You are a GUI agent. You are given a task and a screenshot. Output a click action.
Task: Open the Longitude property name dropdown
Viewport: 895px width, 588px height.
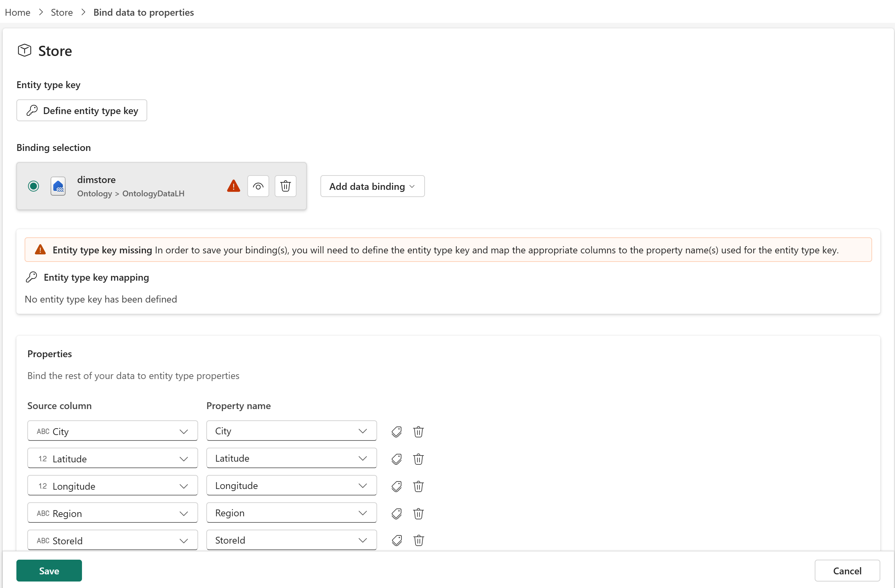coord(291,486)
